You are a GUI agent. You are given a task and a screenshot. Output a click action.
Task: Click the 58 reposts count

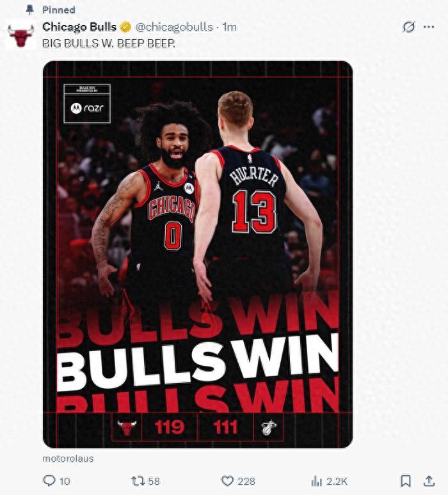pos(154,482)
